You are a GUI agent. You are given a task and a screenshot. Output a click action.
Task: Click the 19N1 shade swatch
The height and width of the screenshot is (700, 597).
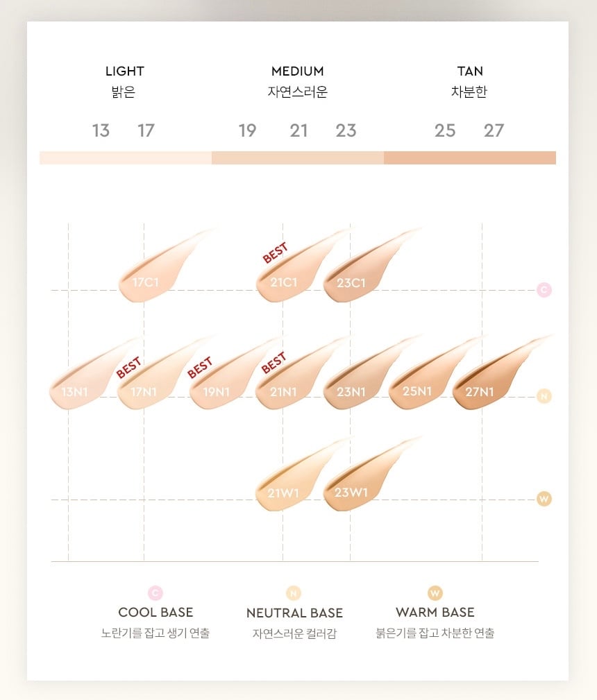[216, 391]
